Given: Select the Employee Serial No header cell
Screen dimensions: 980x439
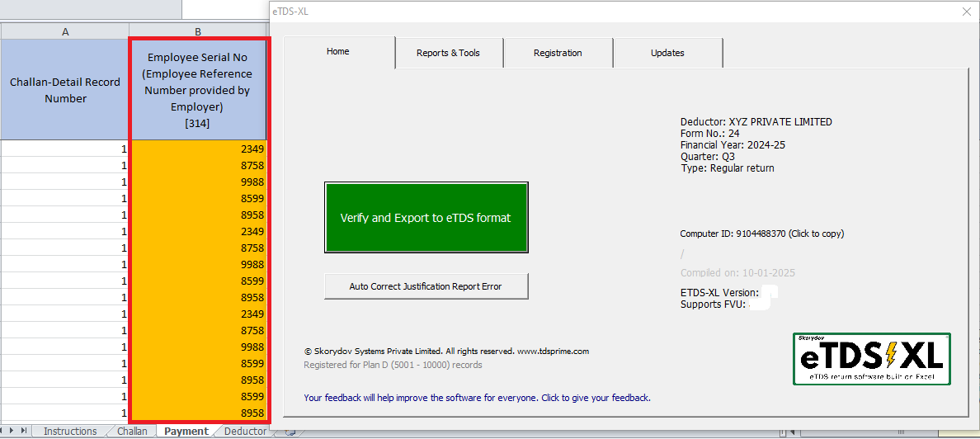Looking at the screenshot, I should (x=197, y=90).
